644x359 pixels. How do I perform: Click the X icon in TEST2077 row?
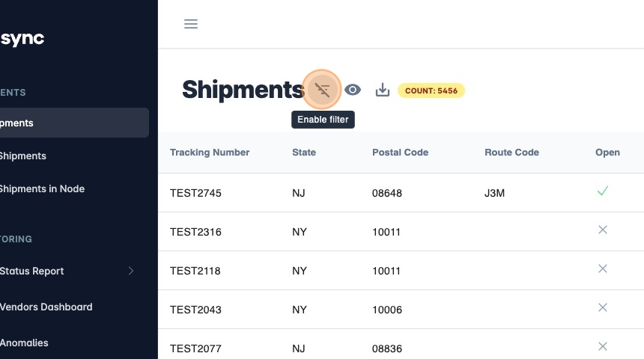[602, 347]
